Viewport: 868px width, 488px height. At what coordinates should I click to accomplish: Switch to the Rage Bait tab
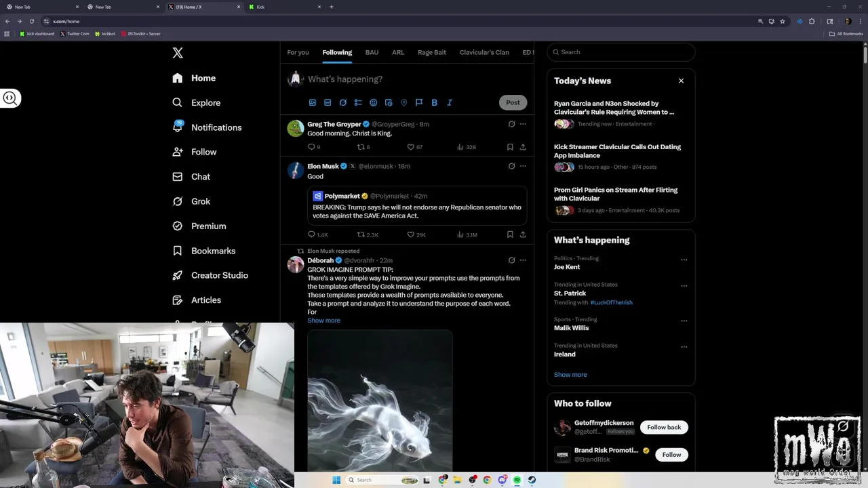(x=432, y=52)
